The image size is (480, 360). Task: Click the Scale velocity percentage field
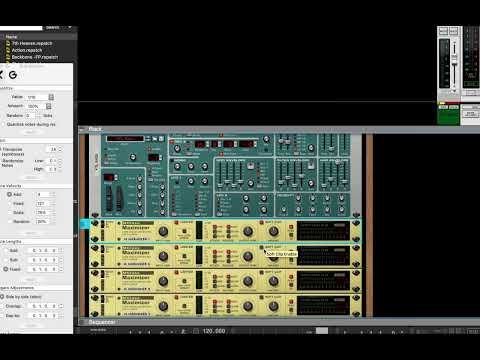coord(43,212)
